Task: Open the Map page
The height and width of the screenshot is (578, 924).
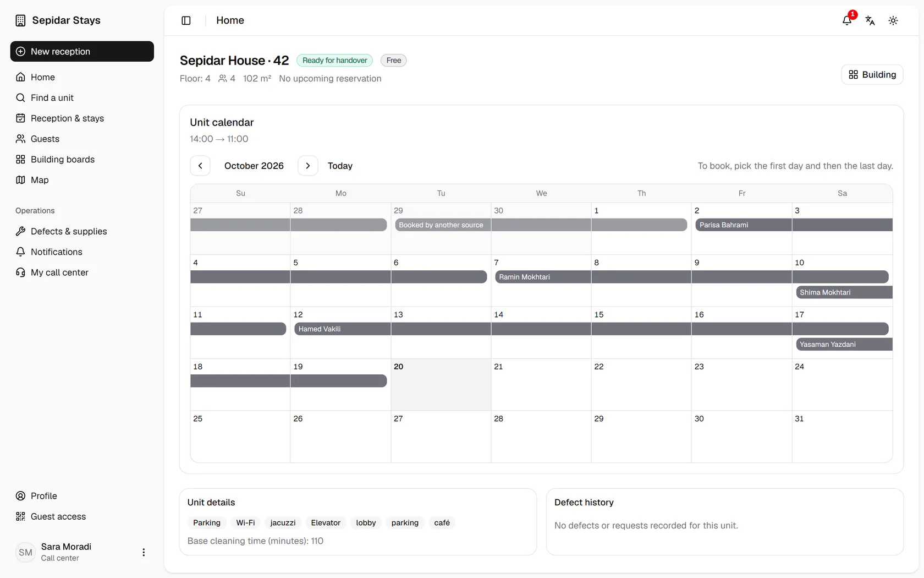Action: (82, 180)
